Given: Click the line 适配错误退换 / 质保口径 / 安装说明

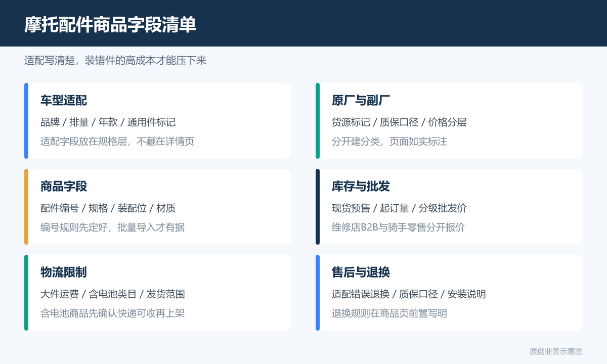Looking at the screenshot, I should (x=409, y=294).
